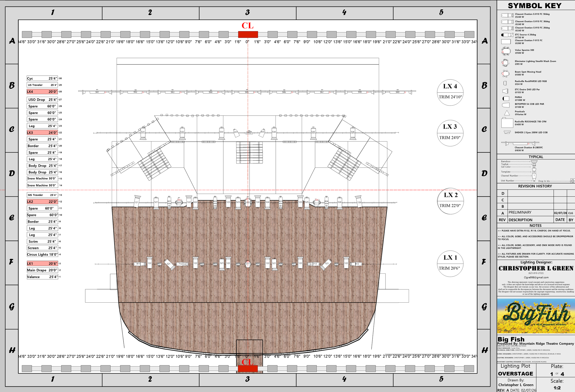Click the Eliminator Stealth Wash Zoom symbol

(x=505, y=63)
